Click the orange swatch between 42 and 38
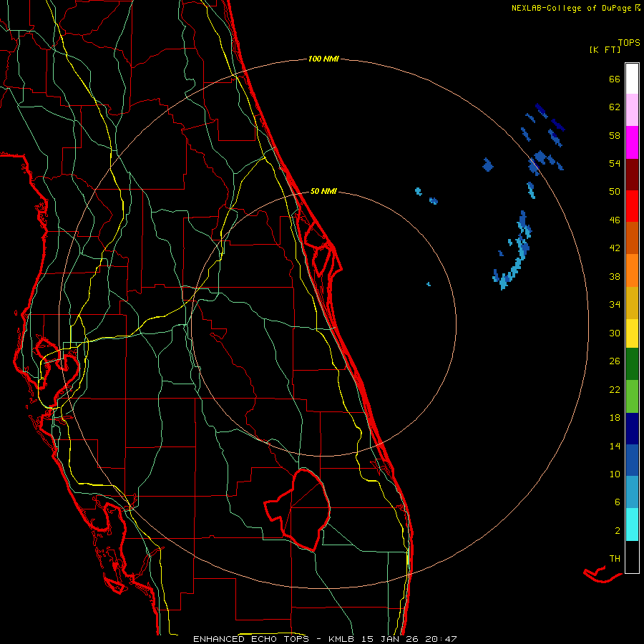 [632, 270]
